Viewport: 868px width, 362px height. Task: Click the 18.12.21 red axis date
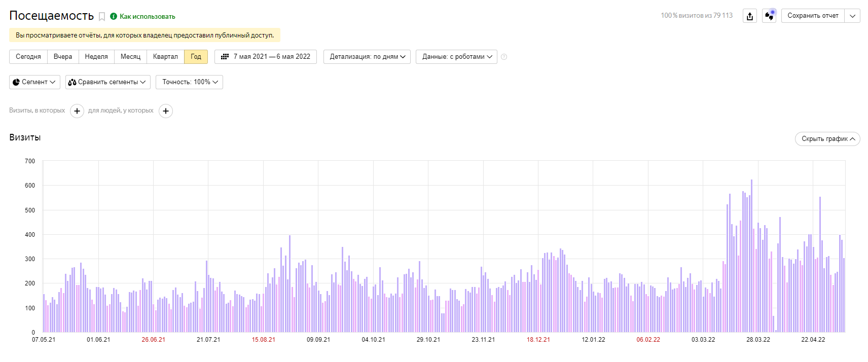(538, 340)
